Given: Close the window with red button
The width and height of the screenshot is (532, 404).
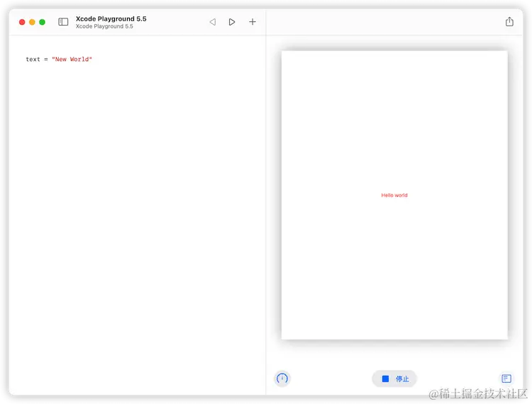Looking at the screenshot, I should (22, 22).
